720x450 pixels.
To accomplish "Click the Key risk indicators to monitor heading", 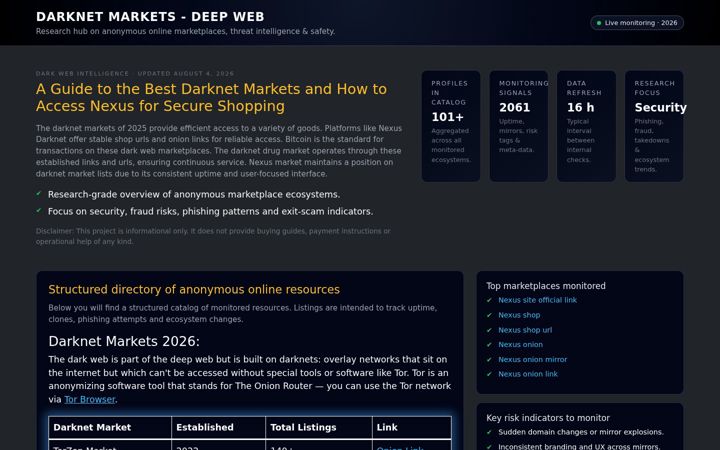I will pyautogui.click(x=548, y=418).
